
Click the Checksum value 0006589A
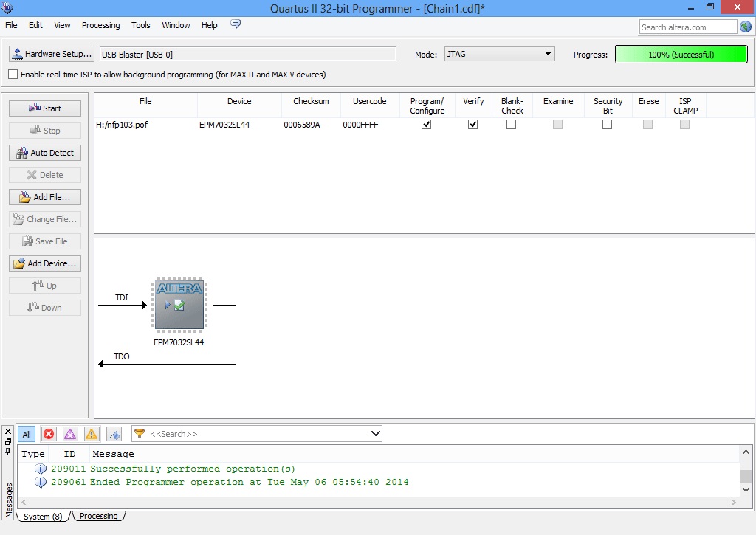pos(302,125)
